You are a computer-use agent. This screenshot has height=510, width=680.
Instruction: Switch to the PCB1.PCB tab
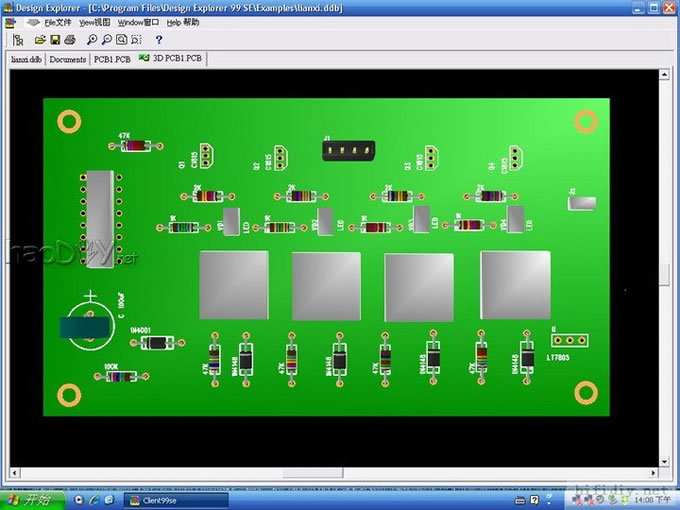click(x=112, y=59)
